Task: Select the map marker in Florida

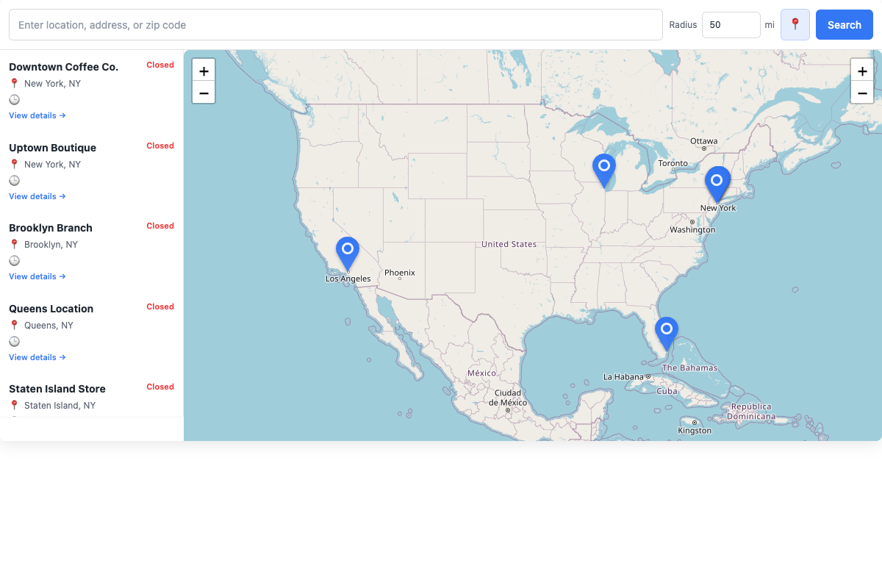Action: click(667, 334)
